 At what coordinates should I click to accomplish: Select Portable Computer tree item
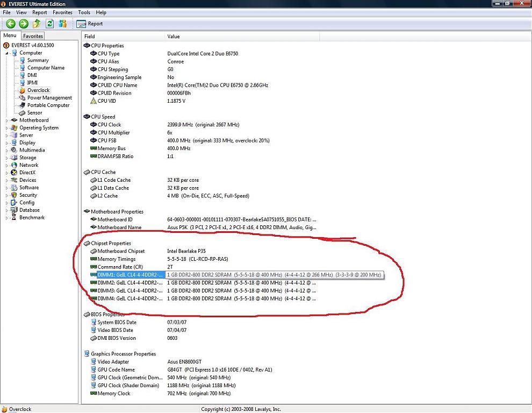[x=48, y=105]
